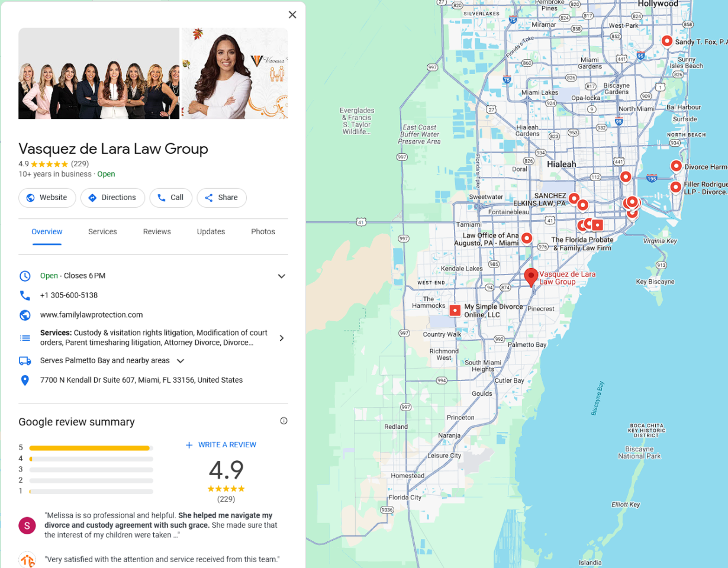Viewport: 728px width, 568px height.
Task: Click the Call button
Action: (170, 198)
